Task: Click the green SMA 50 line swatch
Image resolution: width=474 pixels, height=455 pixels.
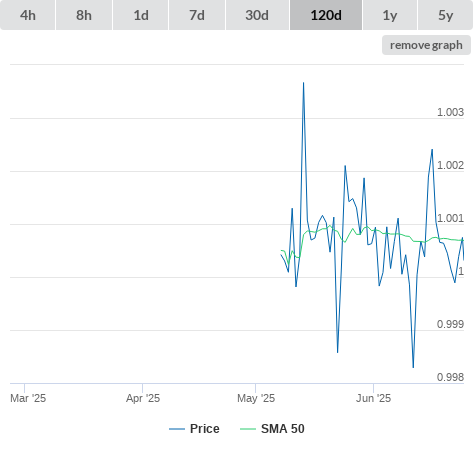Action: [x=248, y=429]
